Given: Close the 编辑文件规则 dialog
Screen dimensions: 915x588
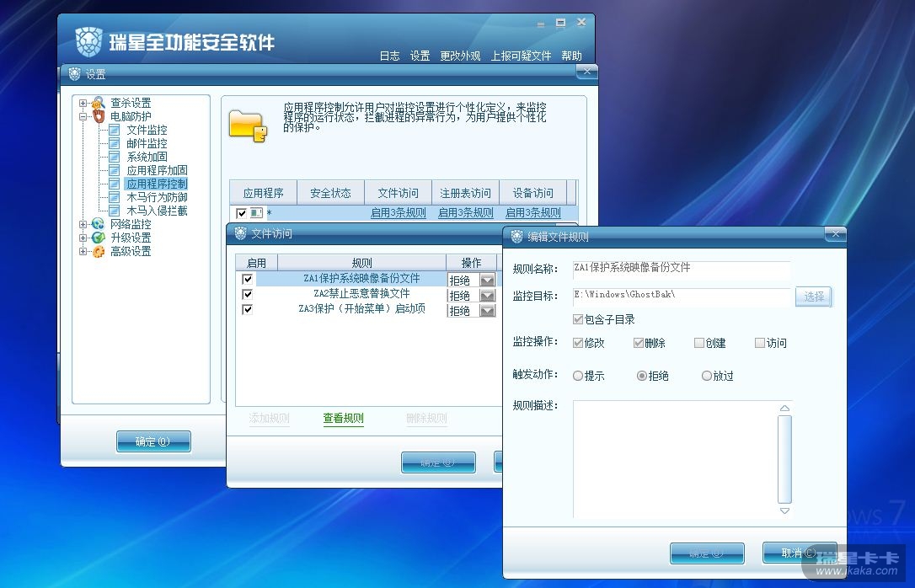Looking at the screenshot, I should [x=835, y=234].
